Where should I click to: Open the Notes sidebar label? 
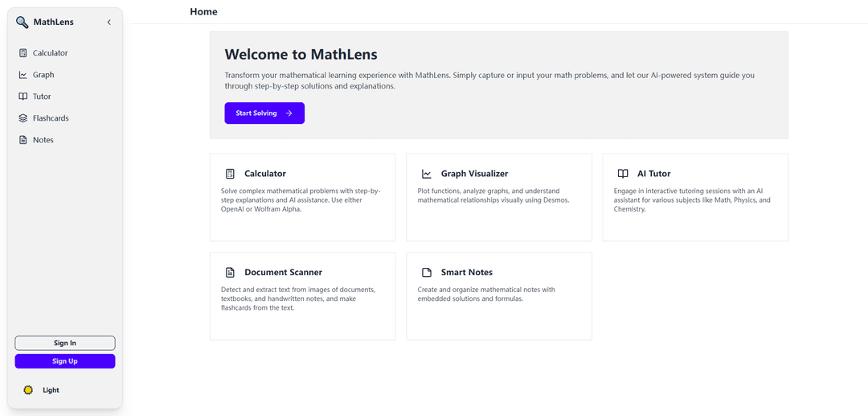(43, 139)
